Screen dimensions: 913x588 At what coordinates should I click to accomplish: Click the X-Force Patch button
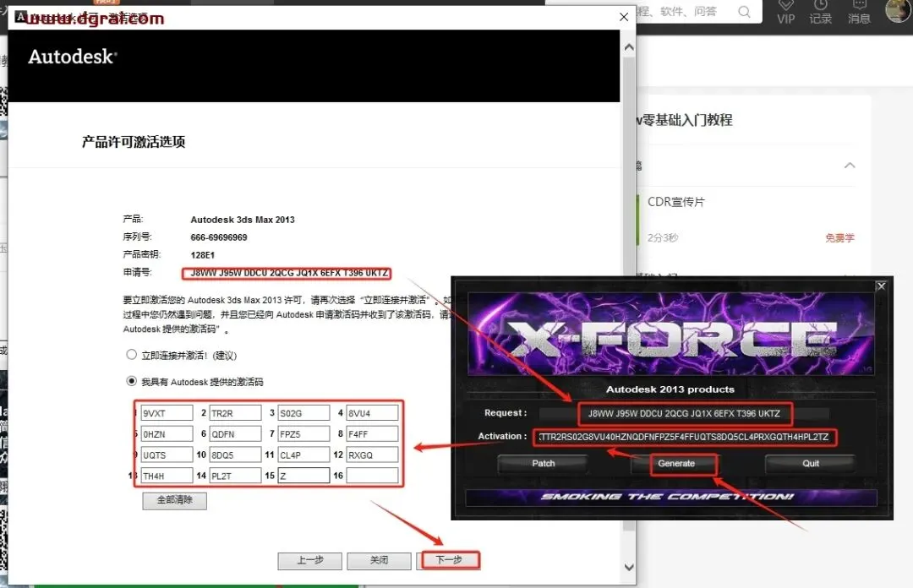(x=544, y=464)
